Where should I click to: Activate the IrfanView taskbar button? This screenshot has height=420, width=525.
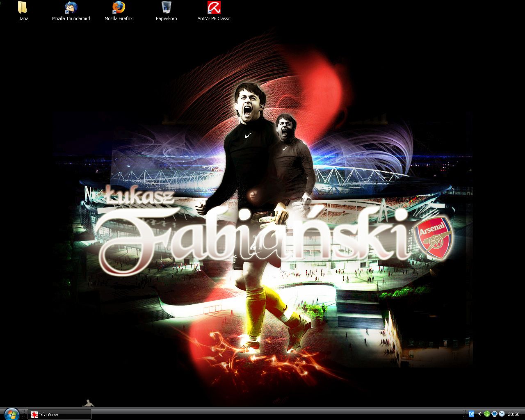coord(59,414)
